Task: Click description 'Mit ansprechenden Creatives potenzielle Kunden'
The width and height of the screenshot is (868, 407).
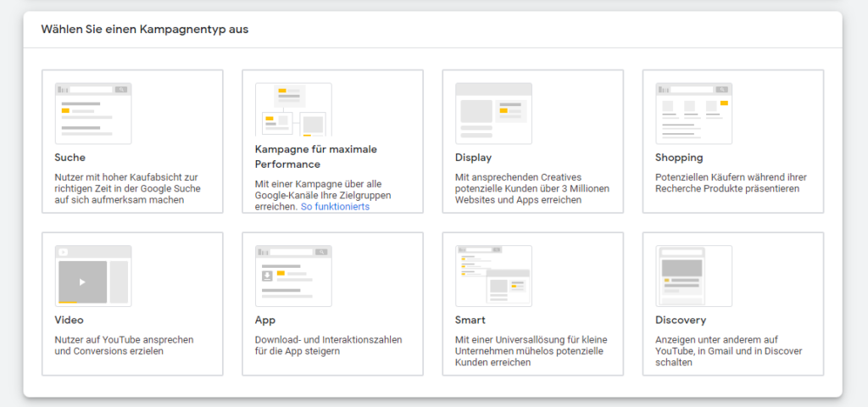Action: pos(532,188)
